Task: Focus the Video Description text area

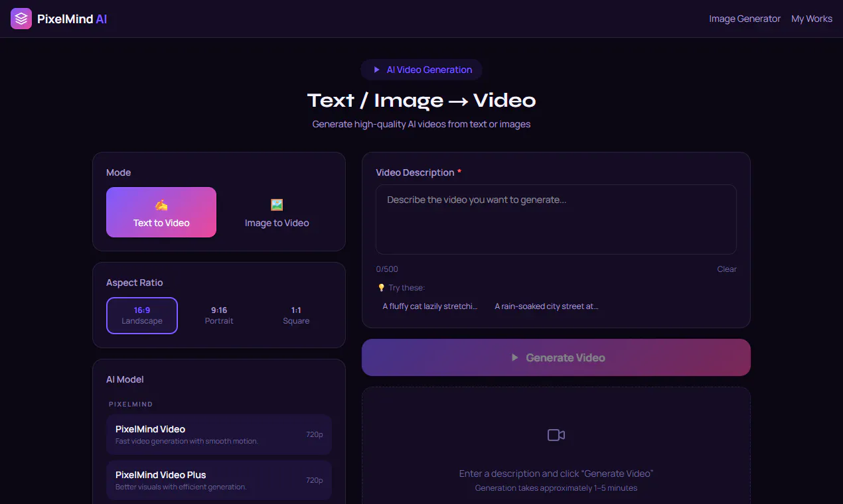Action: point(556,220)
